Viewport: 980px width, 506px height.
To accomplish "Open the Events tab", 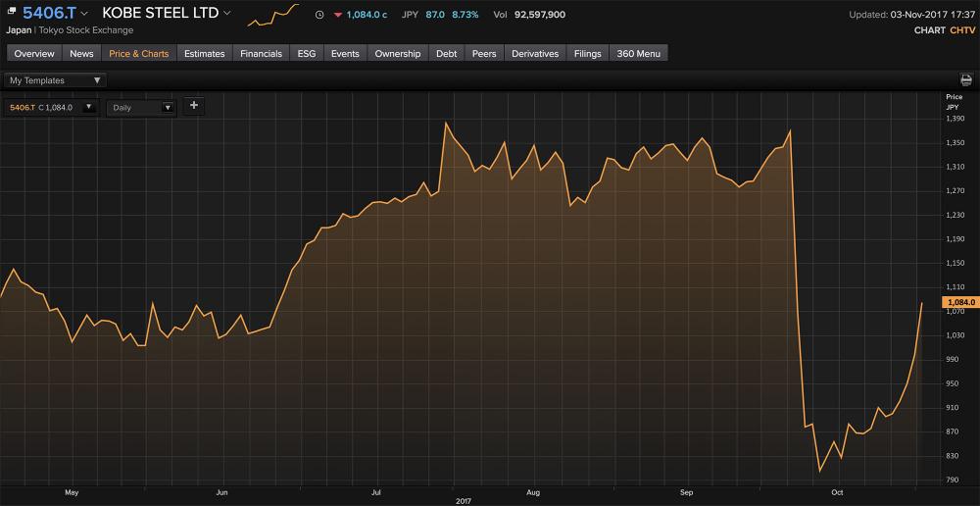I will [345, 53].
